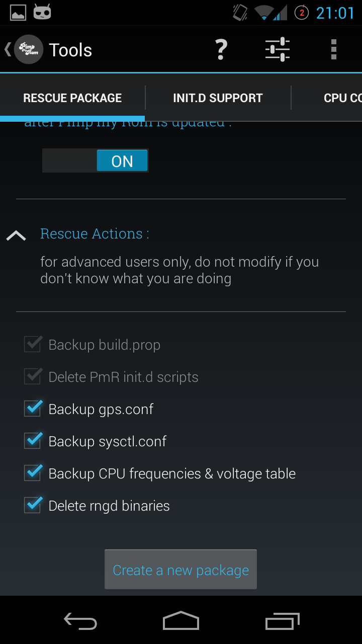
Task: Tap the Pimp my Rom app logo
Action: [x=29, y=49]
